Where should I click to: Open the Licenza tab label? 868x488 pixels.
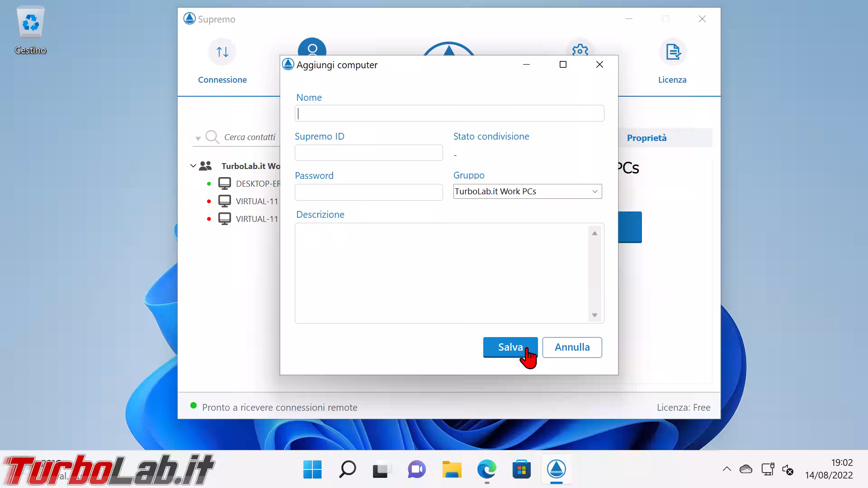(672, 80)
